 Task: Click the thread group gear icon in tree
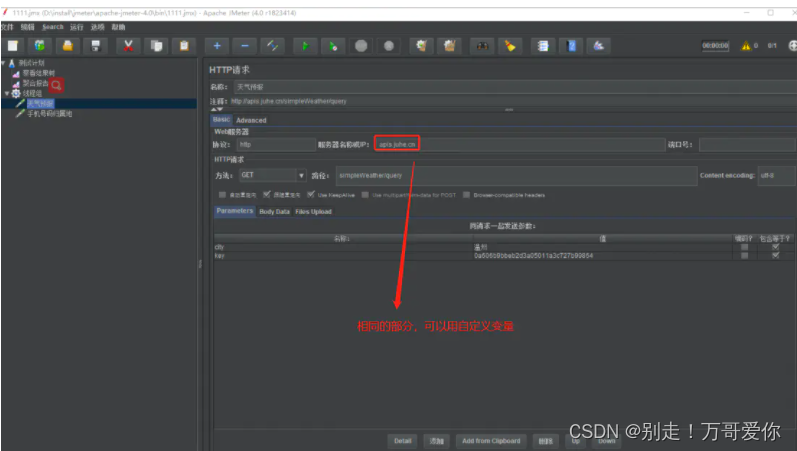pos(16,94)
